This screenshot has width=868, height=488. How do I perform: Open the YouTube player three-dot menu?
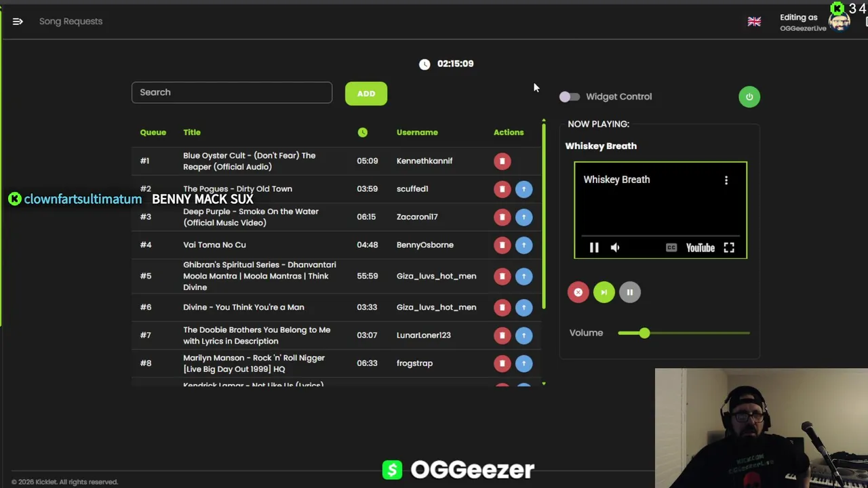726,180
